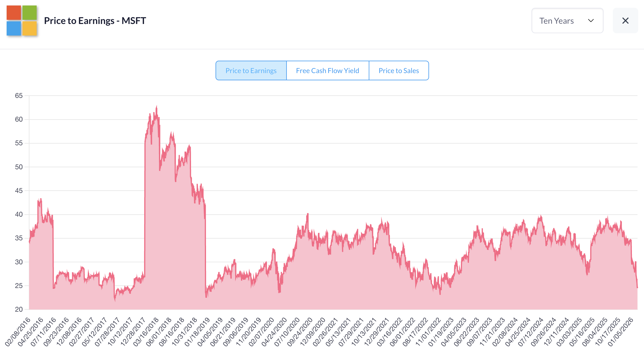644x353 pixels.
Task: Click the 2018 peak near 63 on the chart
Action: [156, 106]
